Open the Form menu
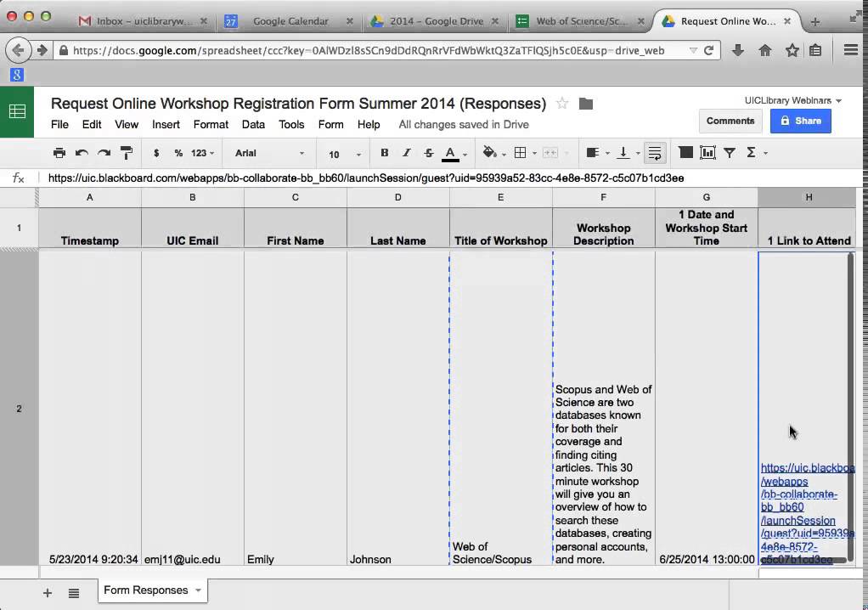The height and width of the screenshot is (610, 868). tap(330, 125)
